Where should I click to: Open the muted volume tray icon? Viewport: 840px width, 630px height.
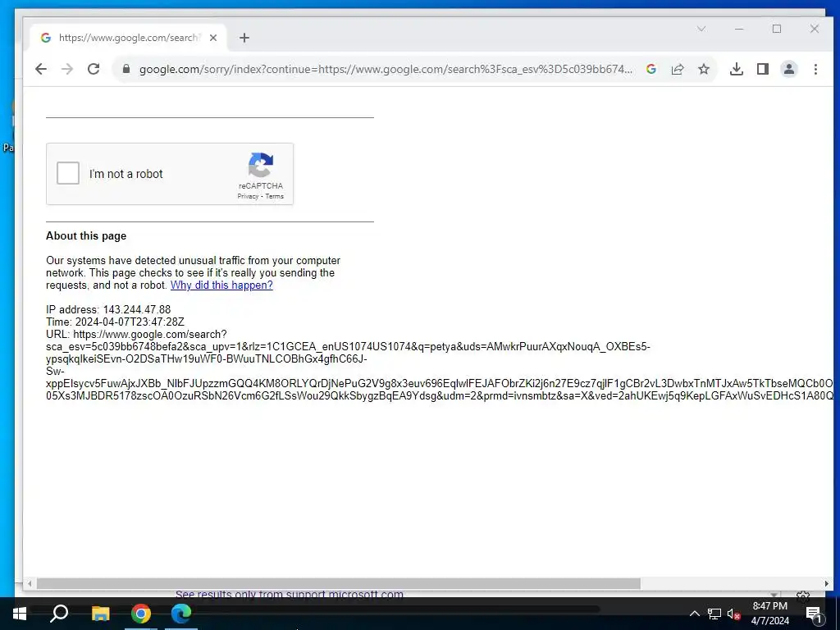tap(733, 614)
